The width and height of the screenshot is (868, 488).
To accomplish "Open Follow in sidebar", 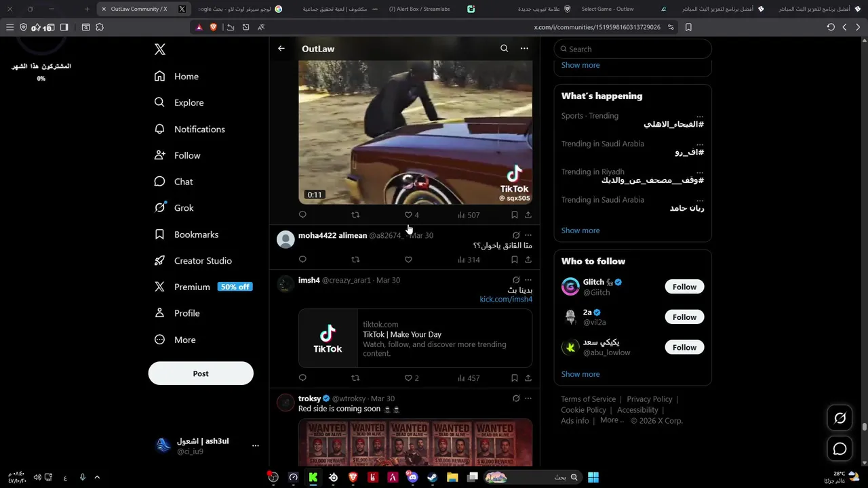I will [x=177, y=155].
